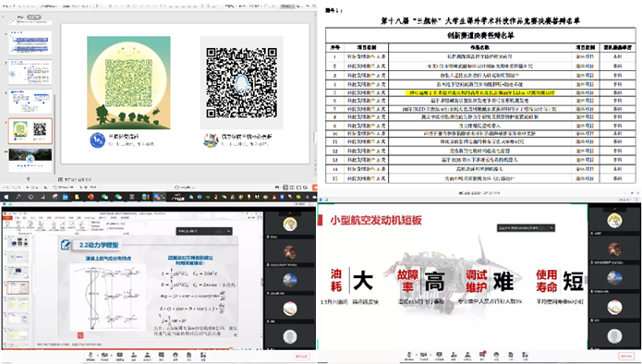642x364 pixels.
Task: Close the dark notification bar, bottom-right meeting
Action: 551,227
